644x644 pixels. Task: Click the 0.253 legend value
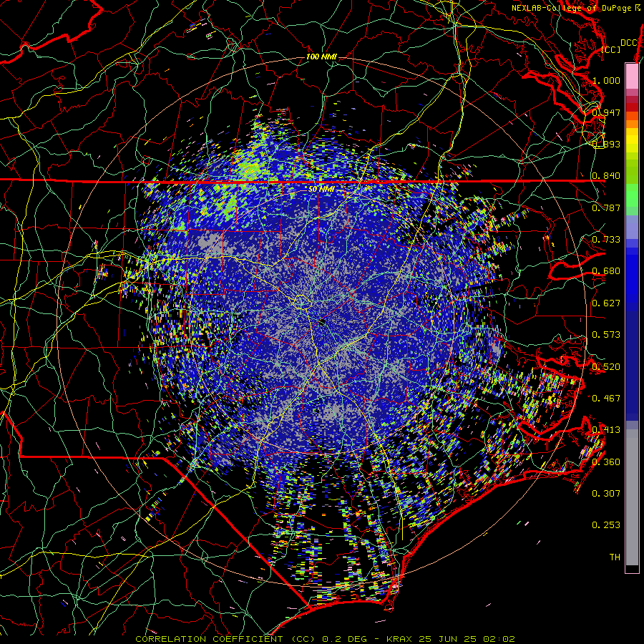606,525
